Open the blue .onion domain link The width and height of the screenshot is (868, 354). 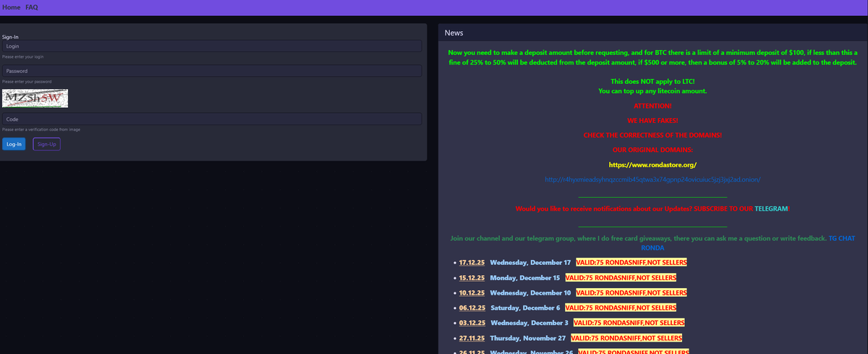coord(652,180)
